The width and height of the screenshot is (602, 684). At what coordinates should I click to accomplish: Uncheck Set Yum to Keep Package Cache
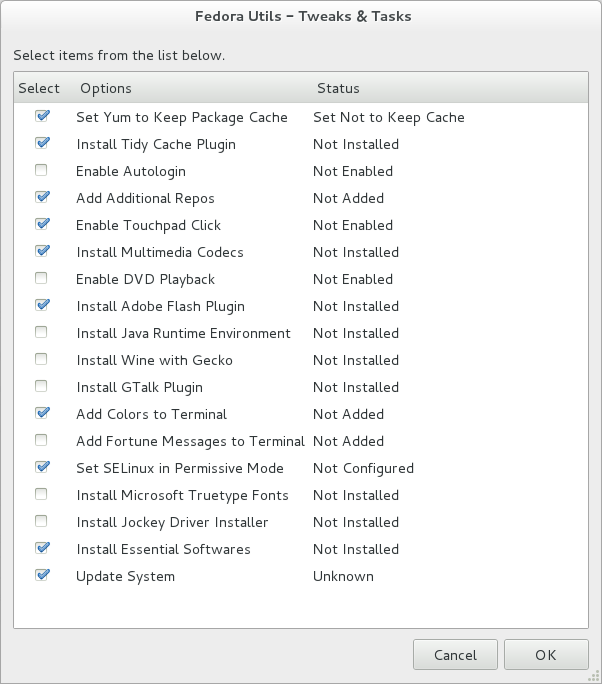coord(41,116)
